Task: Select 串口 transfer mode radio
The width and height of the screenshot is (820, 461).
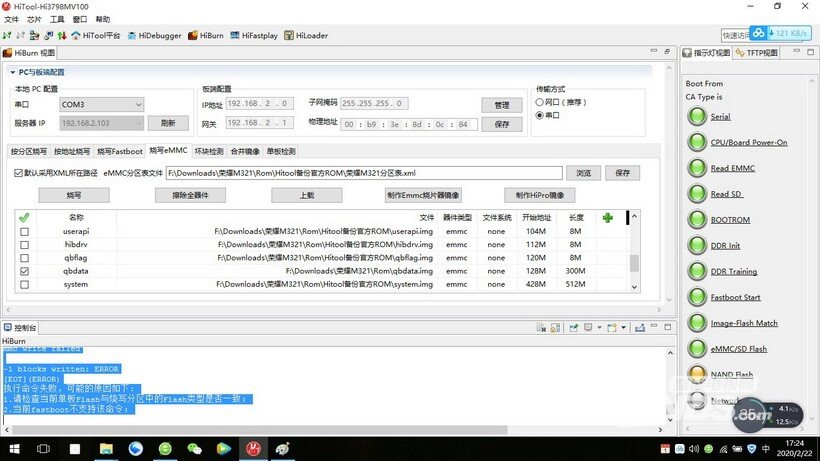Action: pyautogui.click(x=539, y=115)
